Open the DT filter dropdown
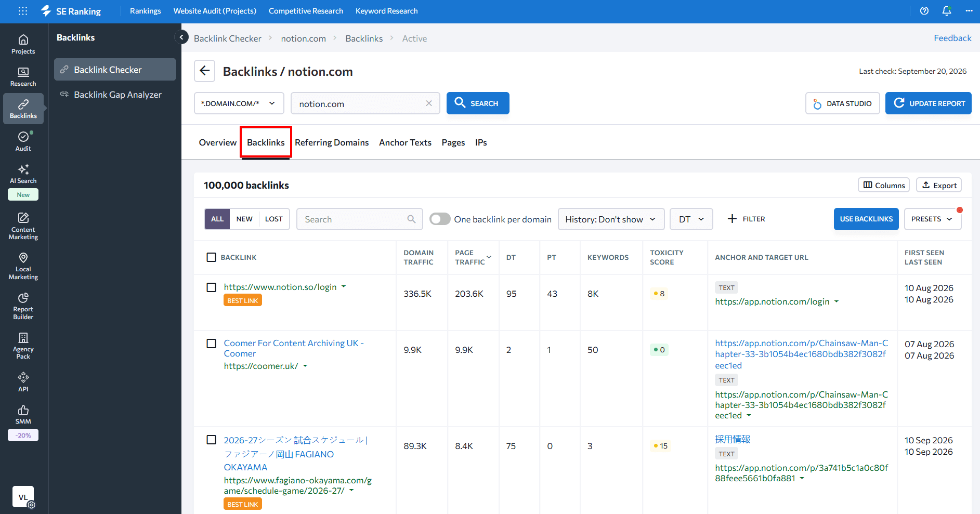The image size is (980, 514). coord(691,219)
